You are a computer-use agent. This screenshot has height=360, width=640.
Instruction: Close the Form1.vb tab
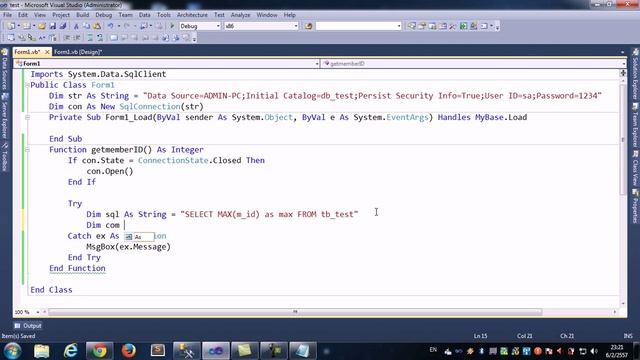(x=47, y=52)
